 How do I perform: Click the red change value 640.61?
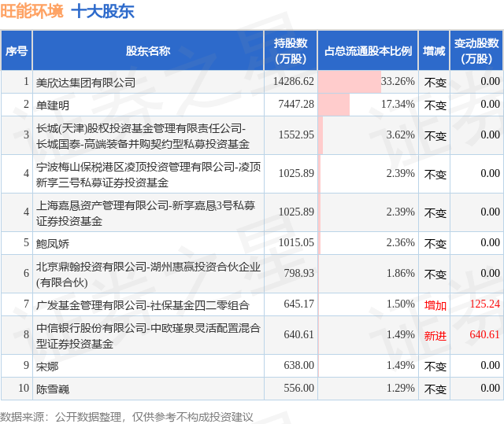pyautogui.click(x=485, y=334)
